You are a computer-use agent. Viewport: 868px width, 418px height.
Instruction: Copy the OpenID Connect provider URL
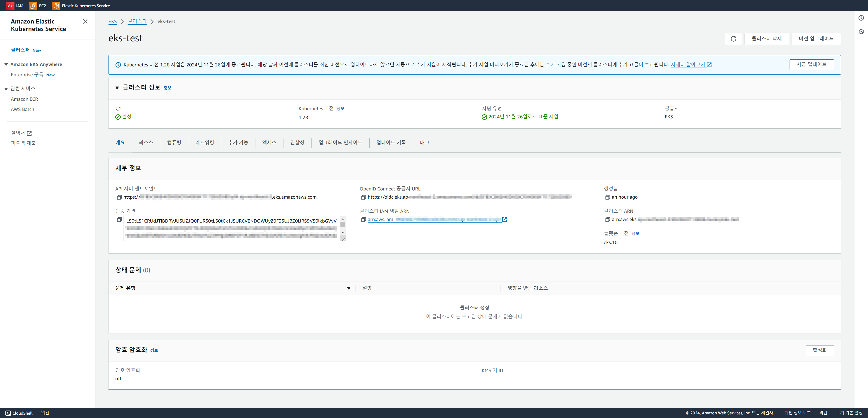pos(363,197)
